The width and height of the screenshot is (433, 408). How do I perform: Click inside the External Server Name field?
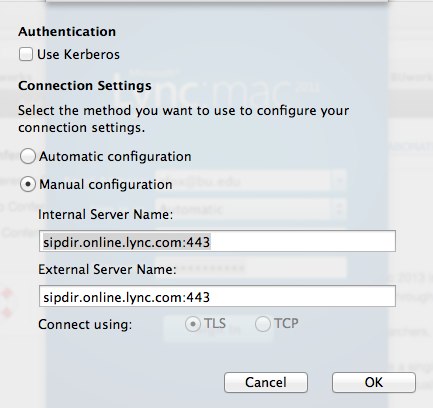tap(217, 296)
